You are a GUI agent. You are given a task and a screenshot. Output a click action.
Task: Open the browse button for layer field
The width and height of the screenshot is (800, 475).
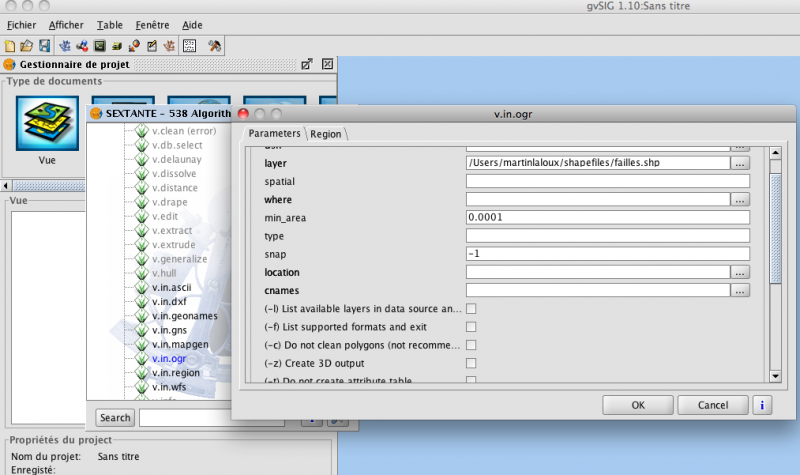pos(740,163)
